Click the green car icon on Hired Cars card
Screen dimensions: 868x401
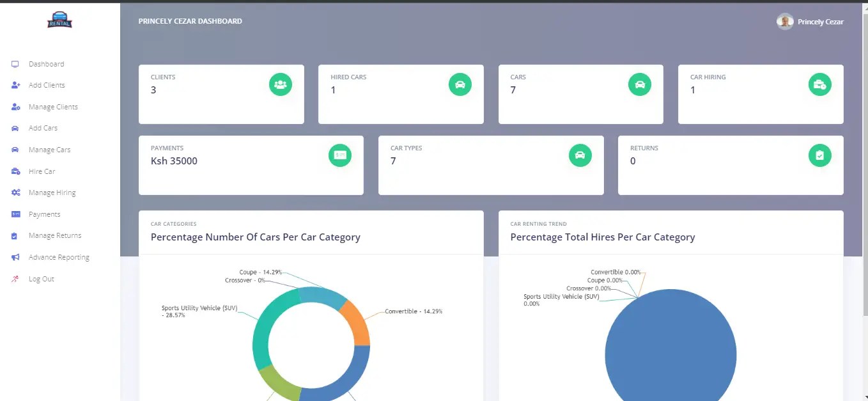tap(460, 84)
